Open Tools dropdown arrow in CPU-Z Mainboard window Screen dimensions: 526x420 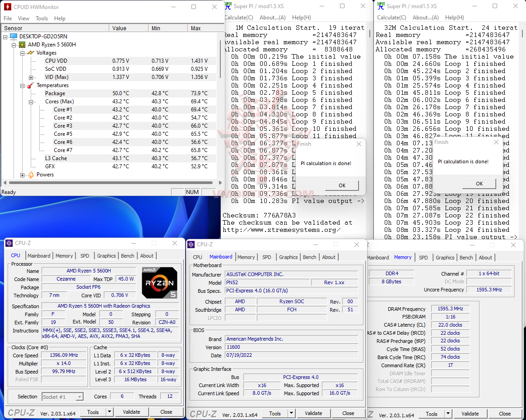(292, 413)
